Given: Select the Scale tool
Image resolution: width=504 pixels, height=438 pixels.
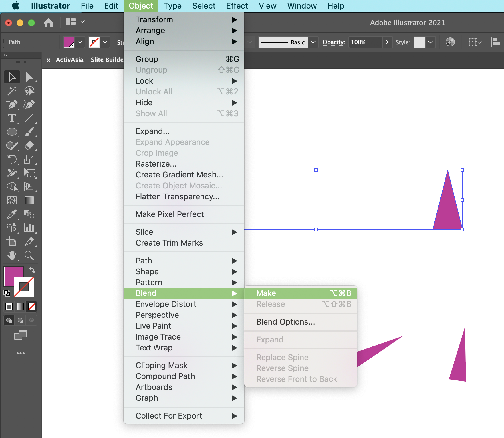Looking at the screenshot, I should tap(29, 159).
